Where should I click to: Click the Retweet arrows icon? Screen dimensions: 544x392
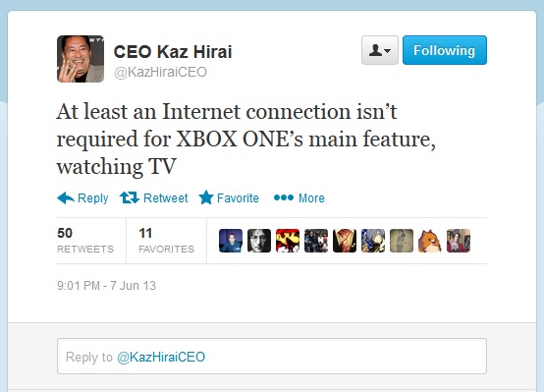click(130, 197)
